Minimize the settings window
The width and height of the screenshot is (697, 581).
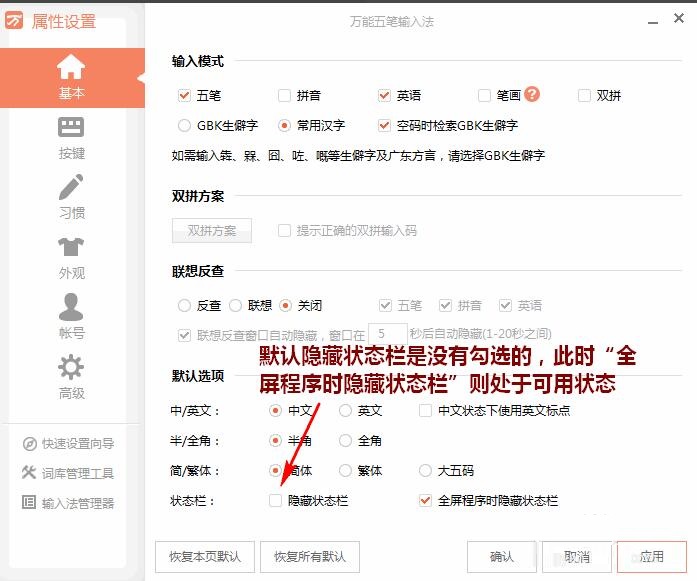pos(653,21)
